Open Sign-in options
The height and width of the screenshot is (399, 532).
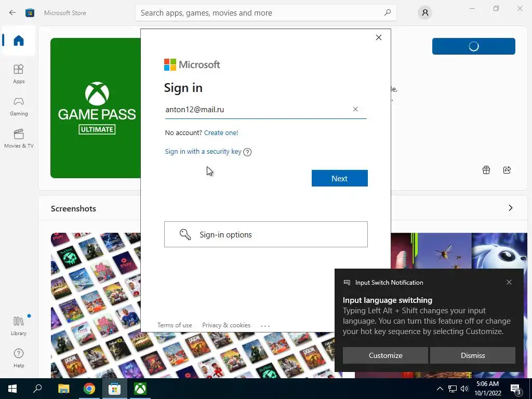(x=265, y=234)
